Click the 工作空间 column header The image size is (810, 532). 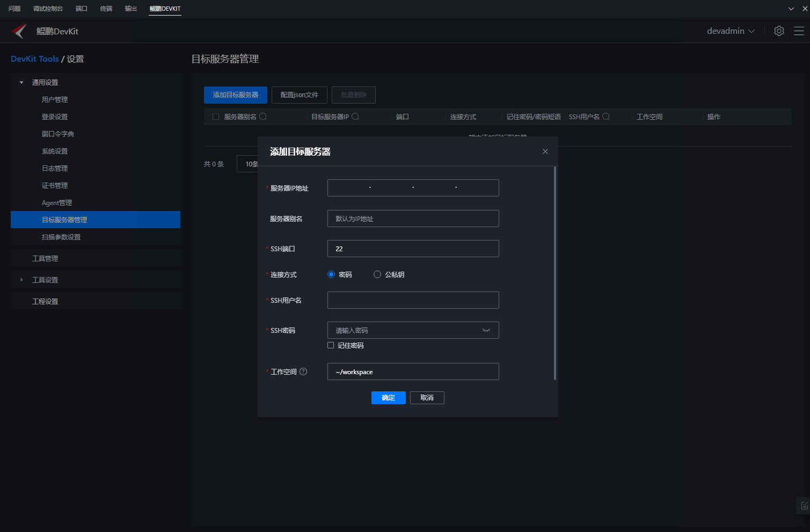pos(650,116)
